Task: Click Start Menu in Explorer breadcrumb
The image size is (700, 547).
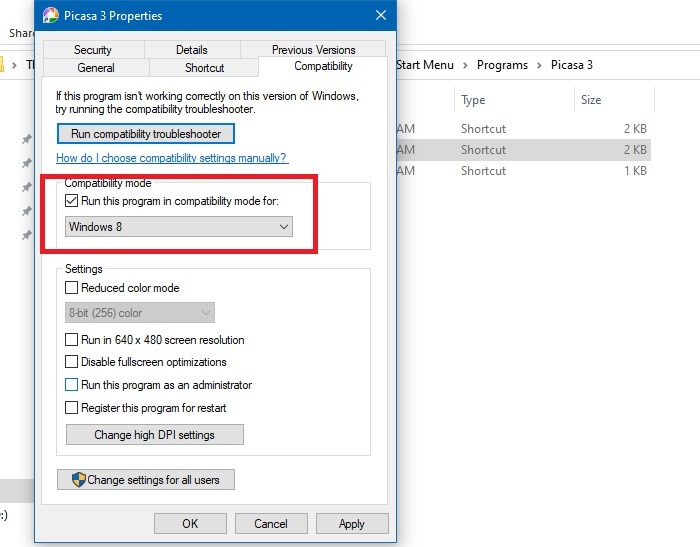Action: 425,65
